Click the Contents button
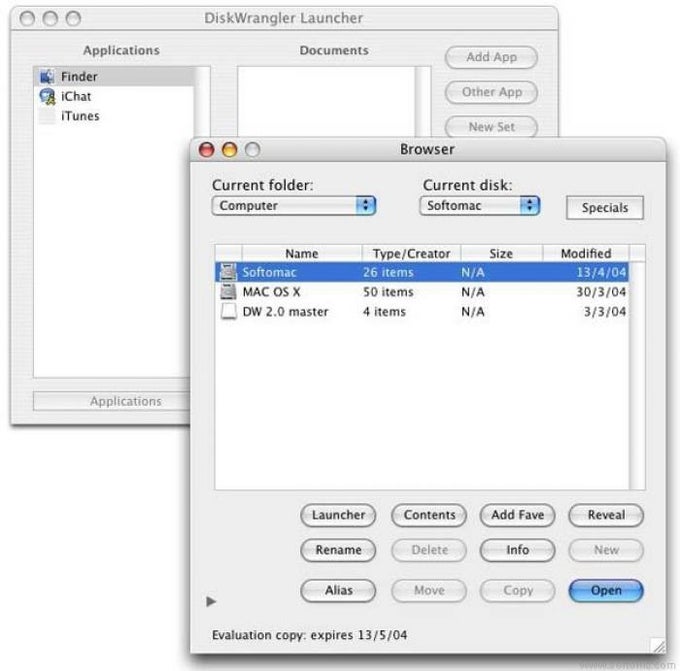Screen dimensions: 680x671 [429, 515]
